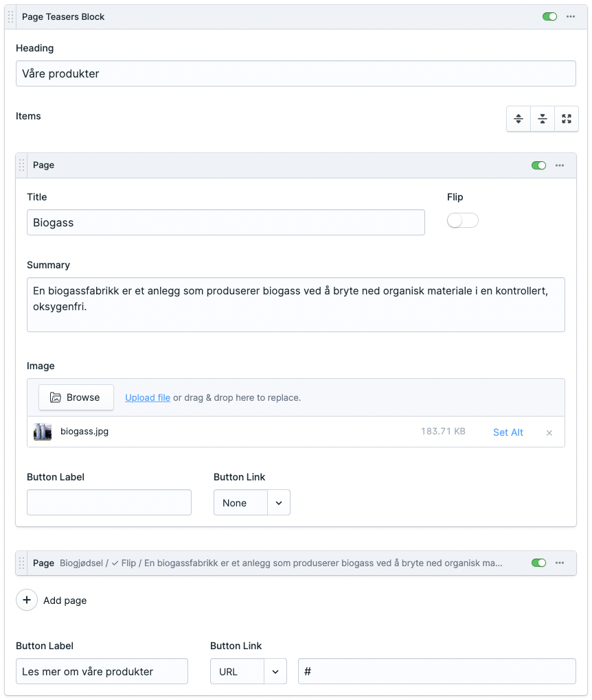This screenshot has height=700, width=592.
Task: Open the page Button Link None dropdown
Action: click(251, 503)
